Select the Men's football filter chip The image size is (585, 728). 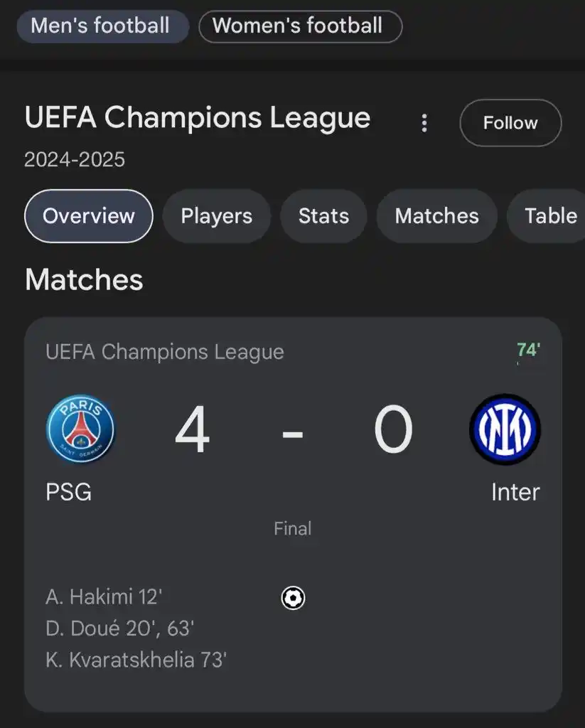coord(101,26)
